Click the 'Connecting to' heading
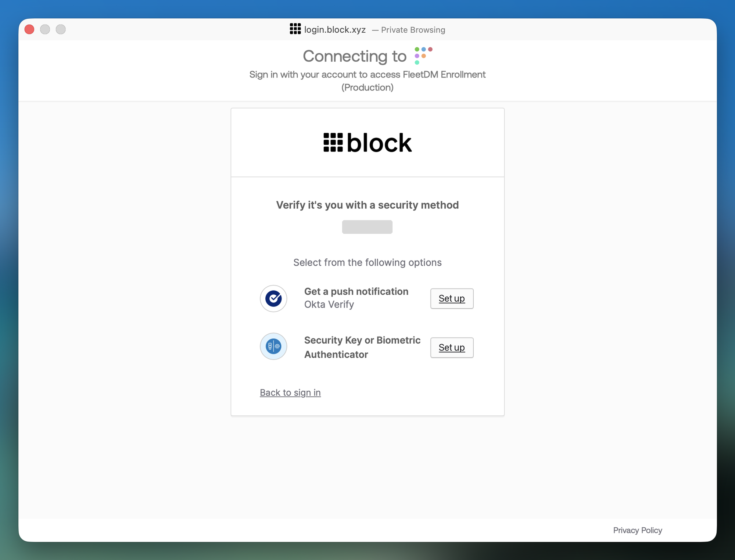This screenshot has height=560, width=735. pos(355,56)
